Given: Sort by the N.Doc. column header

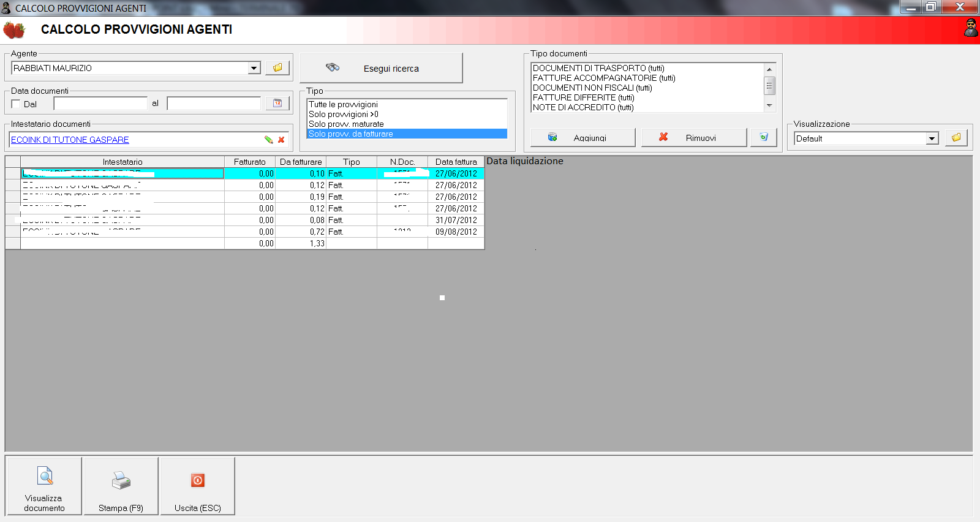Looking at the screenshot, I should 402,162.
